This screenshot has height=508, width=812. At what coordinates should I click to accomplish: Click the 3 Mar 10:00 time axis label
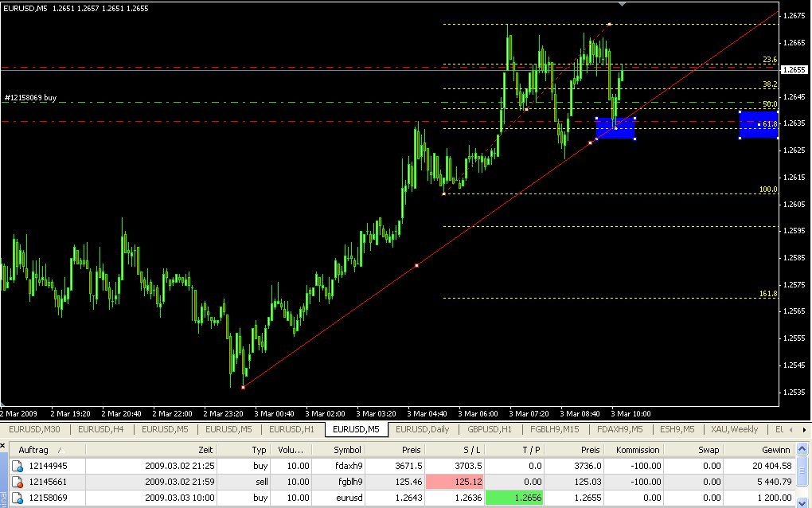pyautogui.click(x=630, y=414)
